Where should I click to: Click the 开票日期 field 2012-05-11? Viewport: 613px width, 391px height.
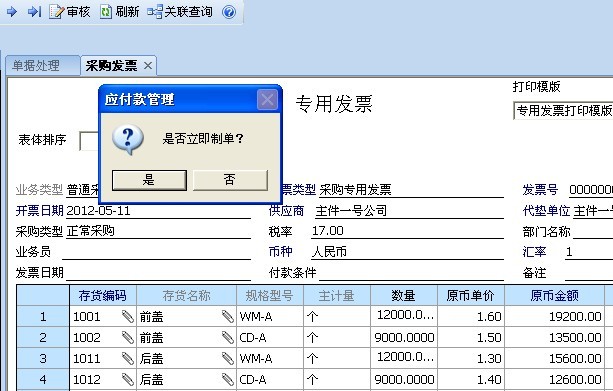[x=158, y=211]
